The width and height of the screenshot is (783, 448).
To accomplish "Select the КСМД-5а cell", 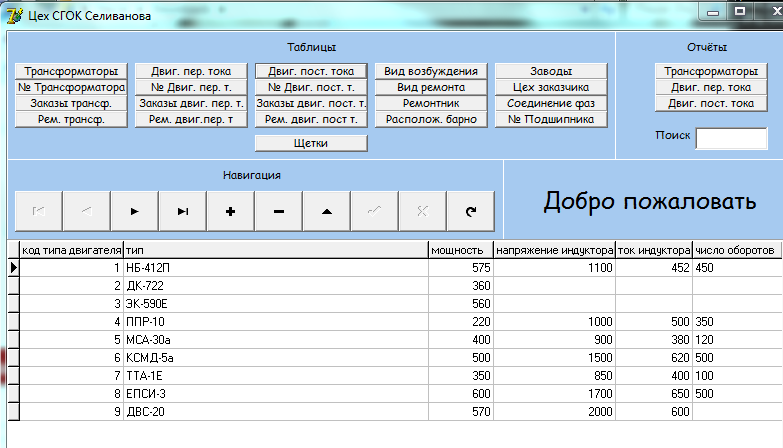I will coord(276,358).
